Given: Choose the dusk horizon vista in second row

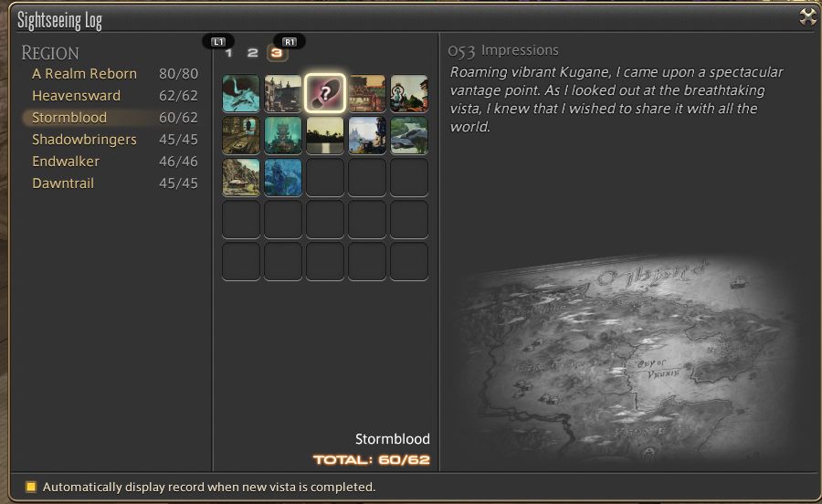Looking at the screenshot, I should click(x=325, y=135).
